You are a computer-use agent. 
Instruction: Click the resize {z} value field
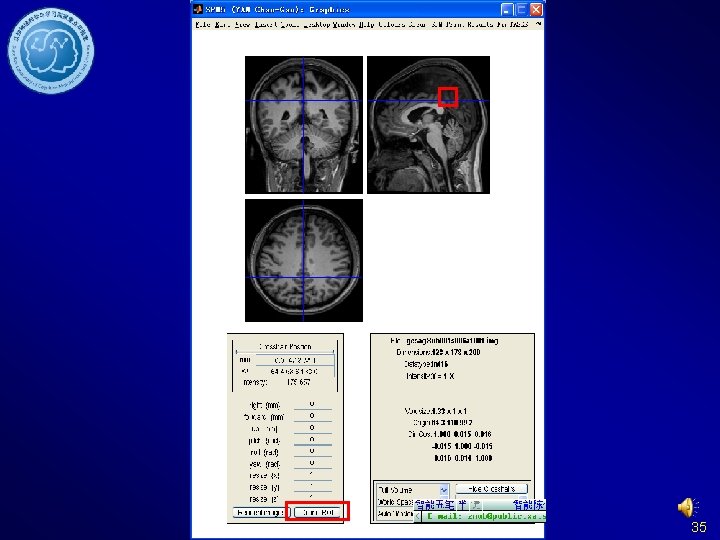click(312, 498)
